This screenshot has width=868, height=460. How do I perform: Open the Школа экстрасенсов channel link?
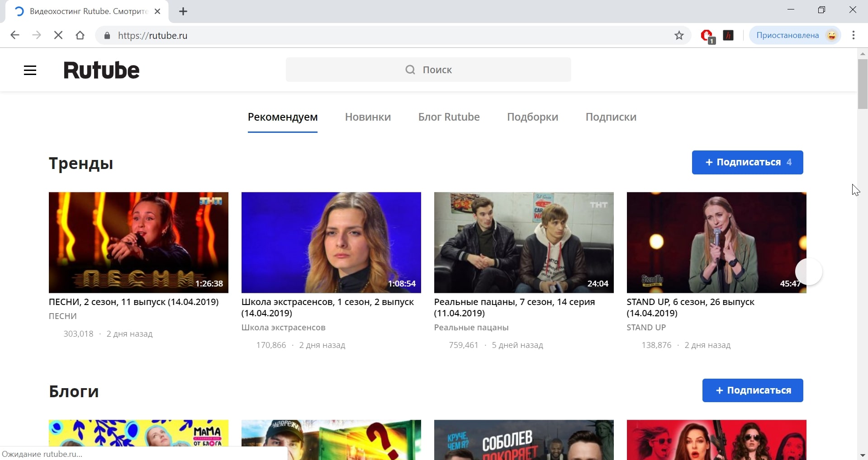pos(283,328)
